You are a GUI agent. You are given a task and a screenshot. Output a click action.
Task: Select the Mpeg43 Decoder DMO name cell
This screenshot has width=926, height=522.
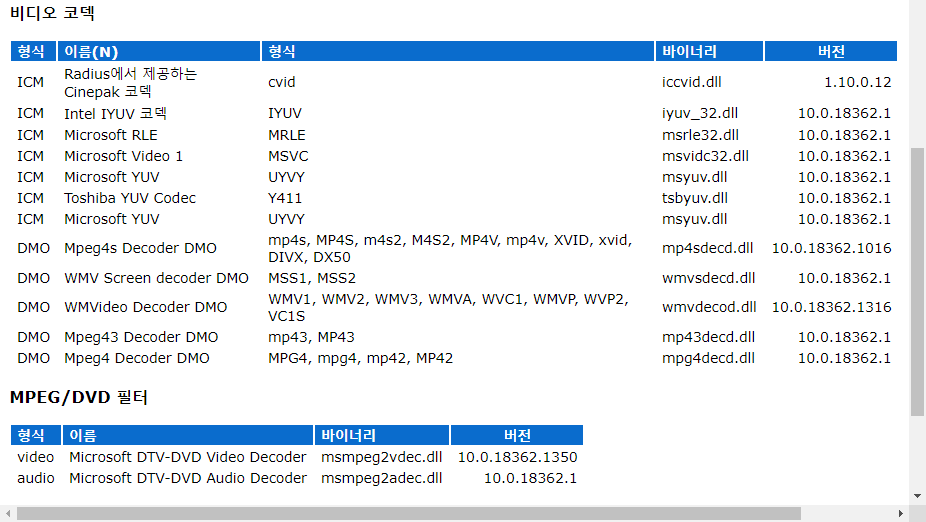[141, 337]
